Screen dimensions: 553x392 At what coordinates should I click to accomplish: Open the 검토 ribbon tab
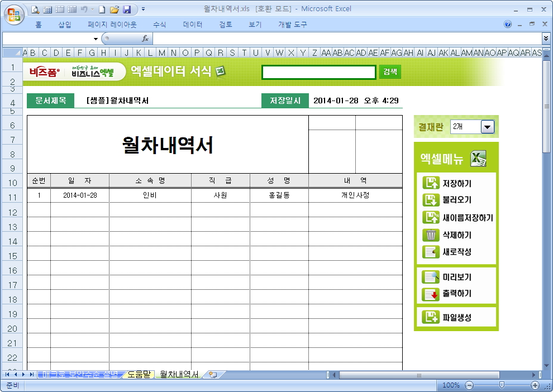pos(225,25)
